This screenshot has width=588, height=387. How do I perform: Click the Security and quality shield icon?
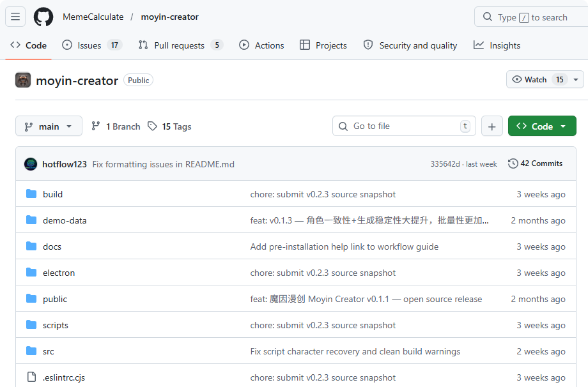(368, 45)
